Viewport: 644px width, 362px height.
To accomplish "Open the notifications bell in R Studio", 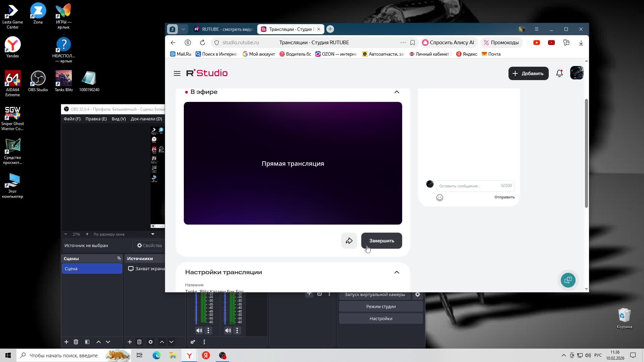I will coord(559,73).
